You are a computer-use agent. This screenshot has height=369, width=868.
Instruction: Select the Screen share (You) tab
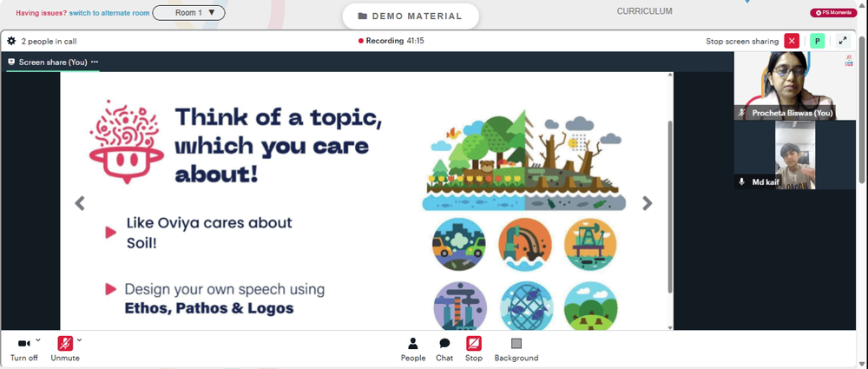[53, 62]
